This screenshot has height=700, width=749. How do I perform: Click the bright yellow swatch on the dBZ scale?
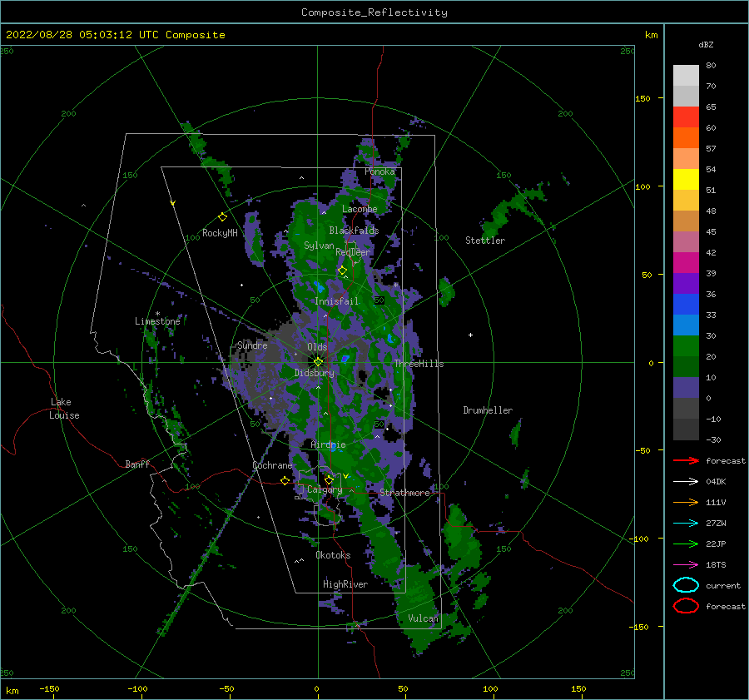(x=686, y=180)
